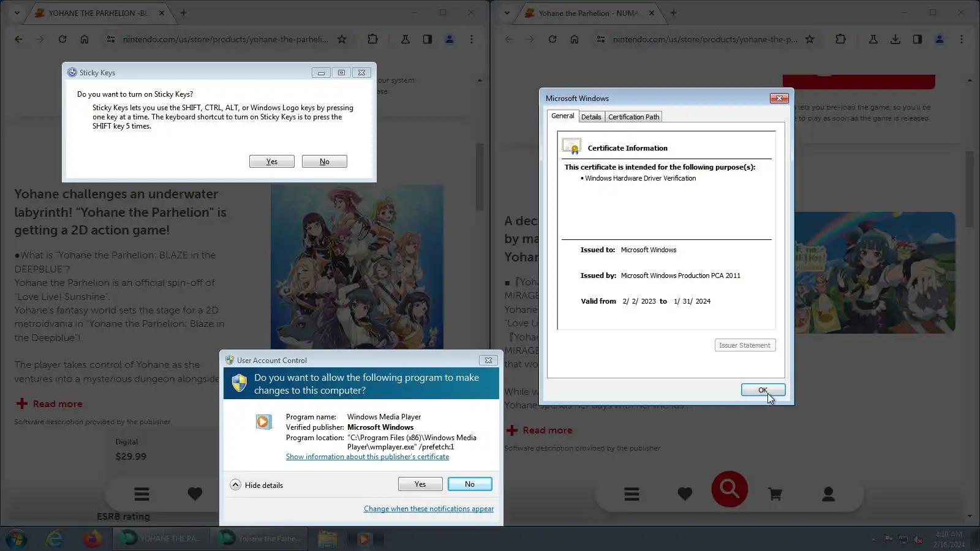Bookmark the page in the right Chrome window

click(810, 39)
